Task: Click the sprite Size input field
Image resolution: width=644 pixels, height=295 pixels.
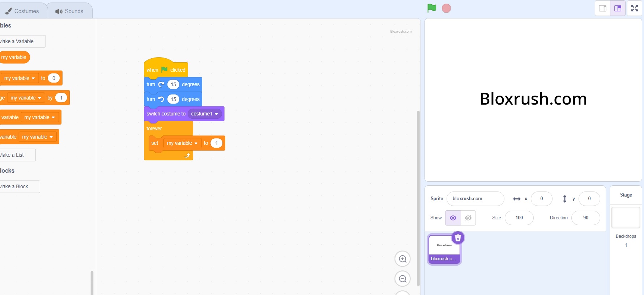Action: click(x=519, y=218)
